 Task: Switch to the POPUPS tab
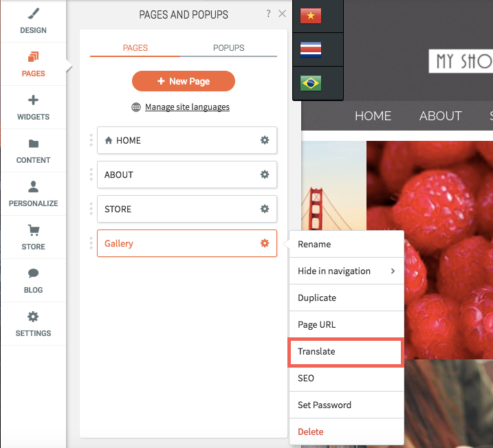[x=228, y=47]
